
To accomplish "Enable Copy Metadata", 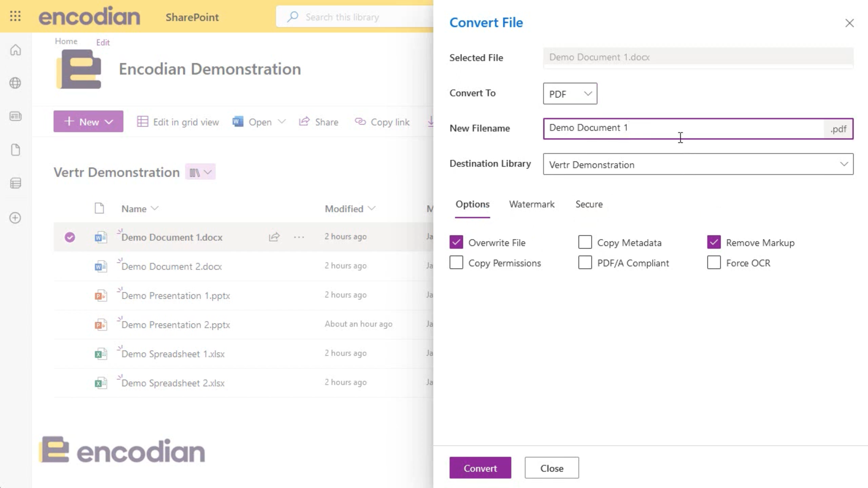I will (x=585, y=243).
